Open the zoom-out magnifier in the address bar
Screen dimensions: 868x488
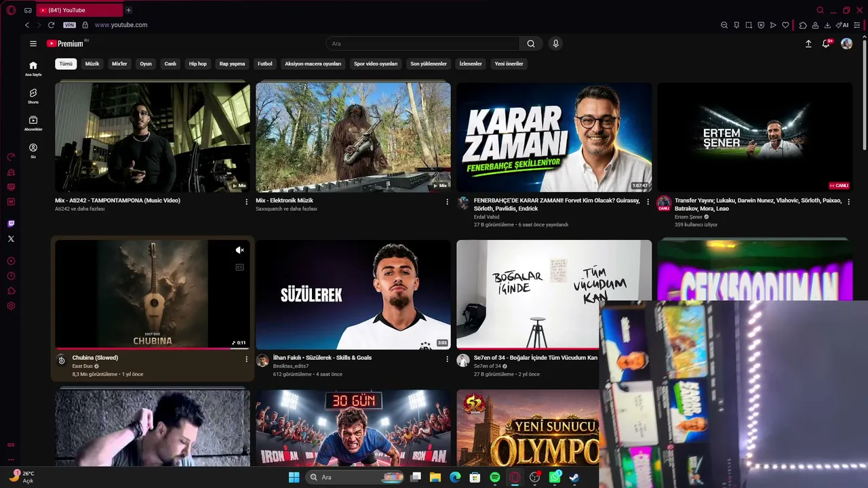tap(724, 25)
